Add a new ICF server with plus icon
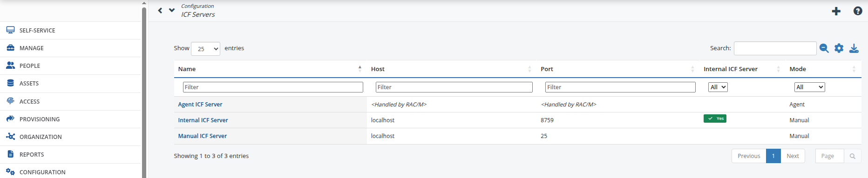Viewport: 868px width, 178px height. pos(836,11)
